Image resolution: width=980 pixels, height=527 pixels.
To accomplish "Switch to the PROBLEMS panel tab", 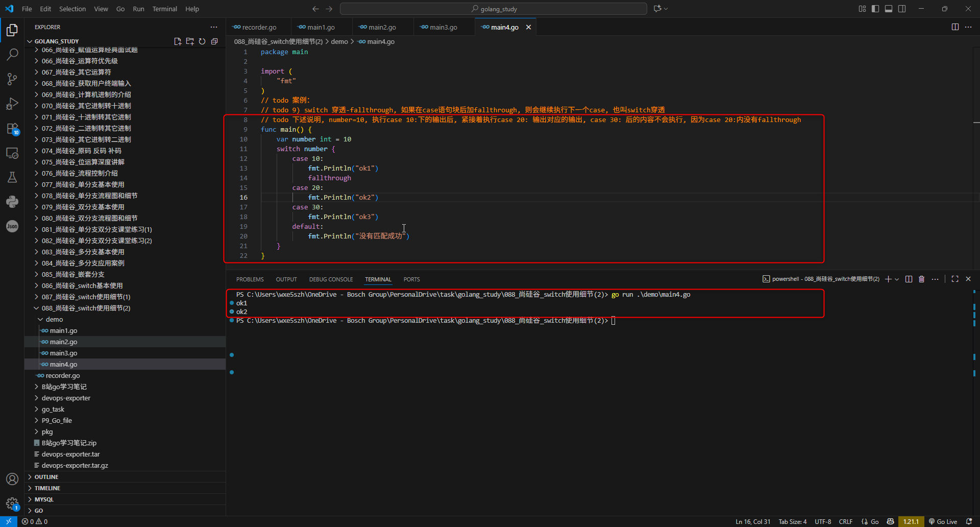I will [250, 279].
